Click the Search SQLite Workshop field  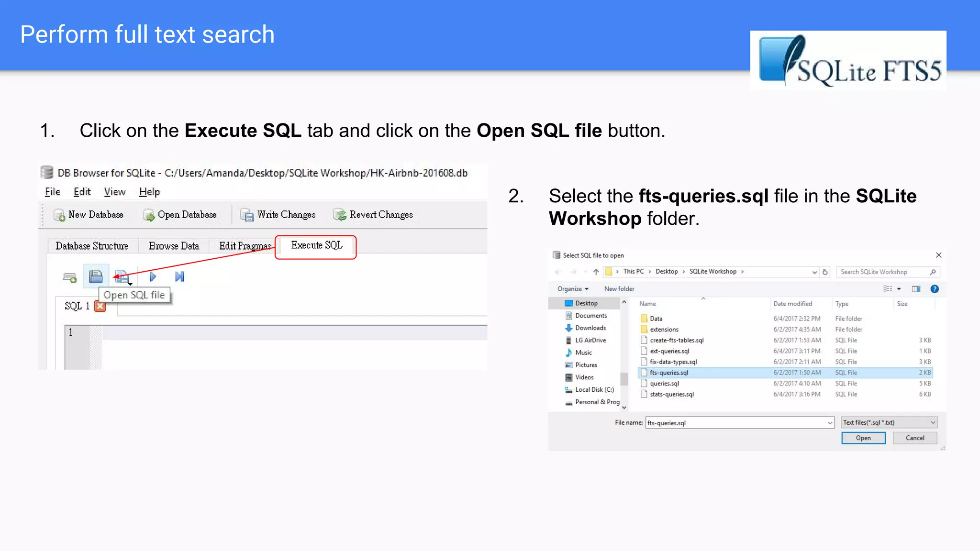888,272
